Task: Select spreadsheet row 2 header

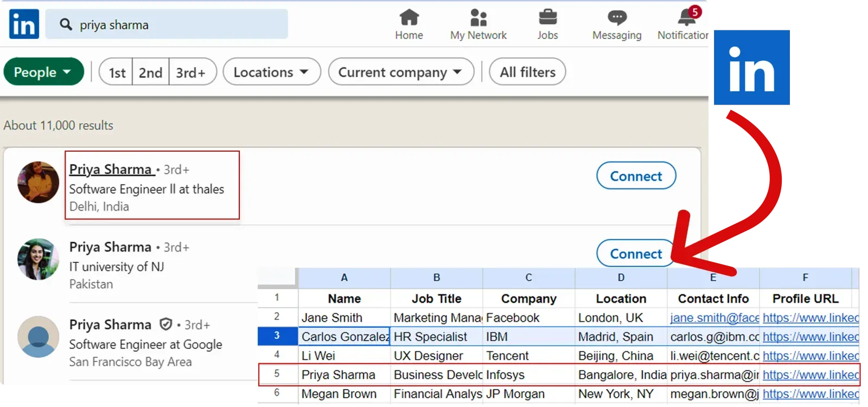Action: [x=277, y=316]
